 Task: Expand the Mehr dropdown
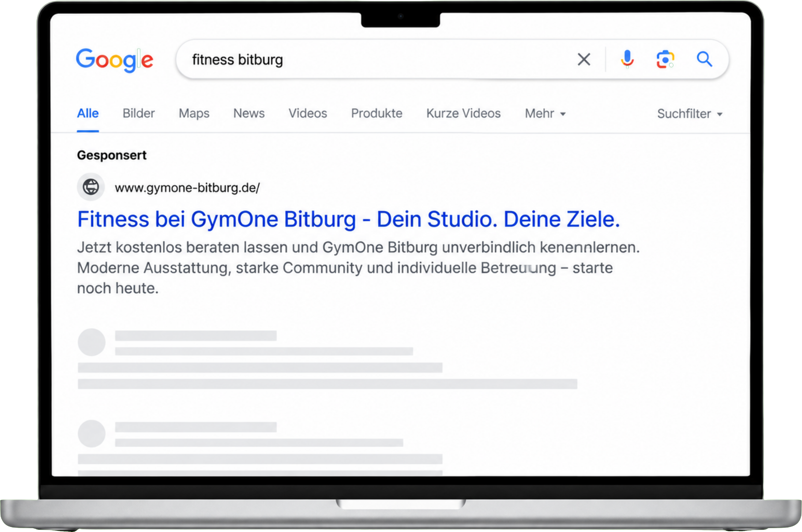click(545, 114)
